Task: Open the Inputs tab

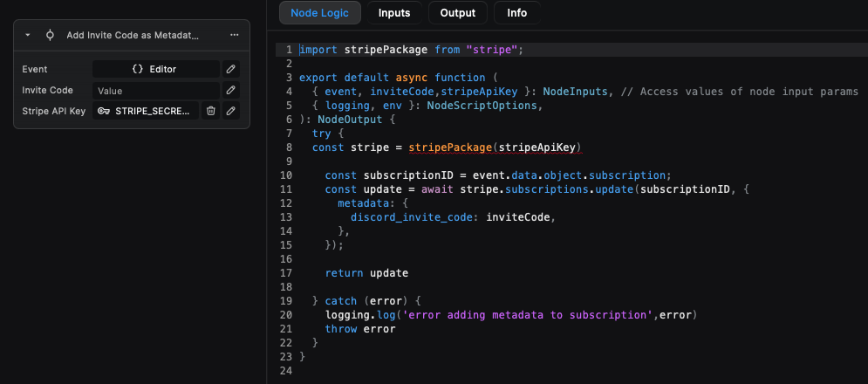Action: click(394, 13)
